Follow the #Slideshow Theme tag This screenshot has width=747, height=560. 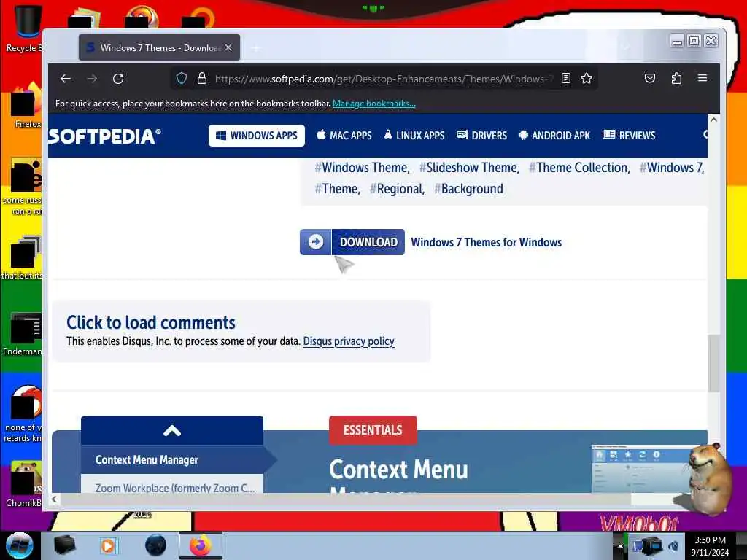coord(469,168)
